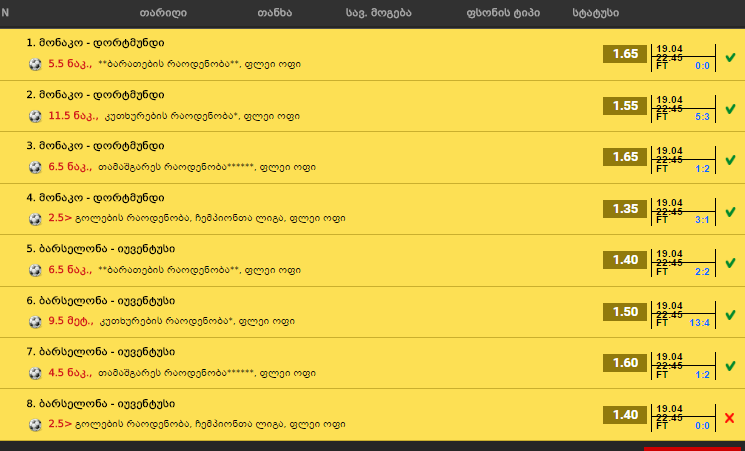This screenshot has height=451, width=745.
Task: Click the 13:4 final score
Action: click(699, 323)
